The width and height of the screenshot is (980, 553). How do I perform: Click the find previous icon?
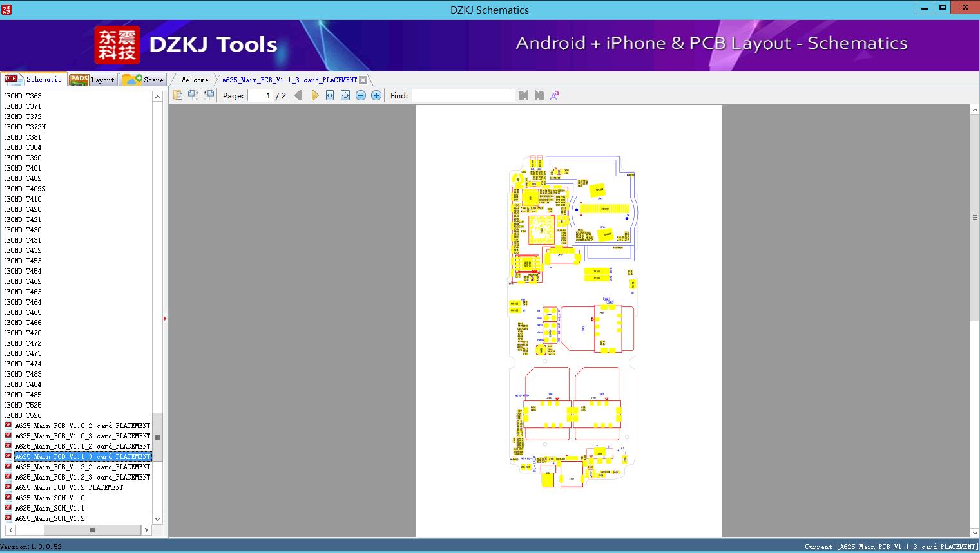tap(523, 95)
